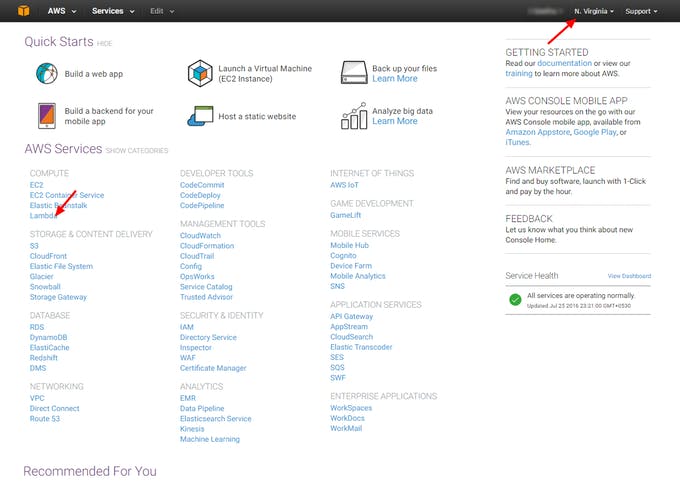Open Elastic File System
The width and height of the screenshot is (680, 488).
61,266
